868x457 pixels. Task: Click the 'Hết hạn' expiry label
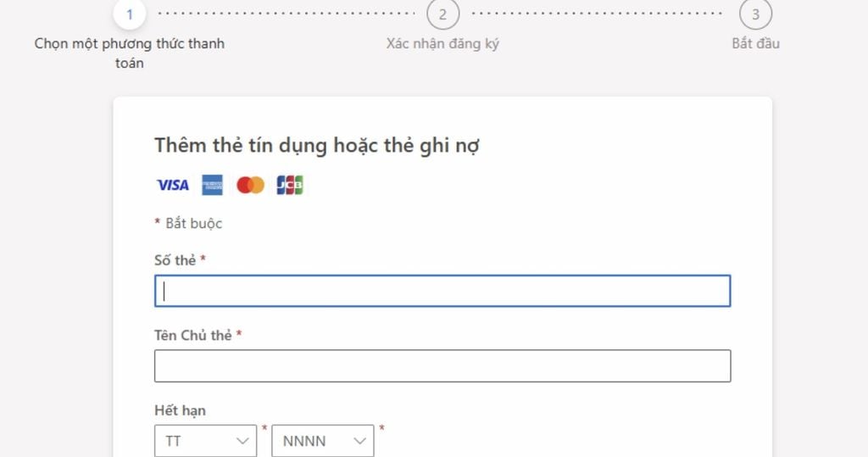(180, 410)
